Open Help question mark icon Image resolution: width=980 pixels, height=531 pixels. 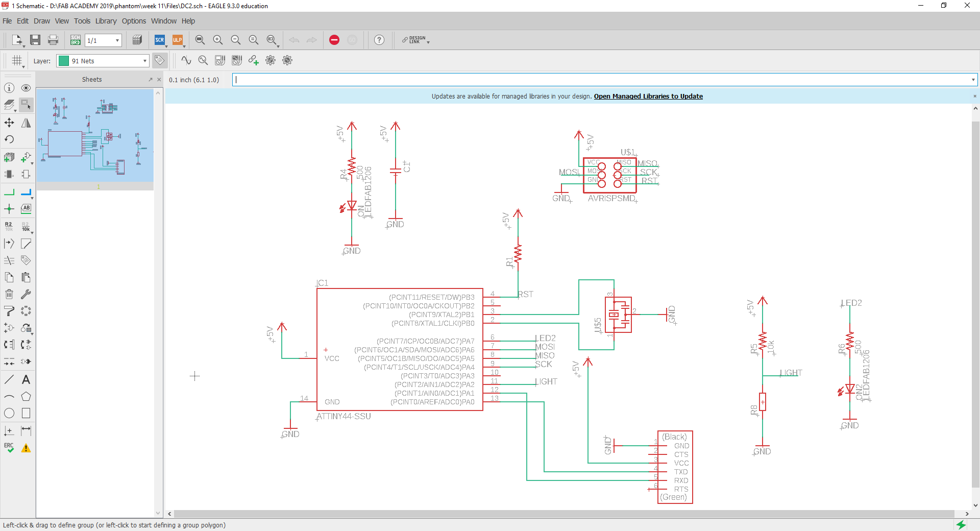click(x=379, y=40)
